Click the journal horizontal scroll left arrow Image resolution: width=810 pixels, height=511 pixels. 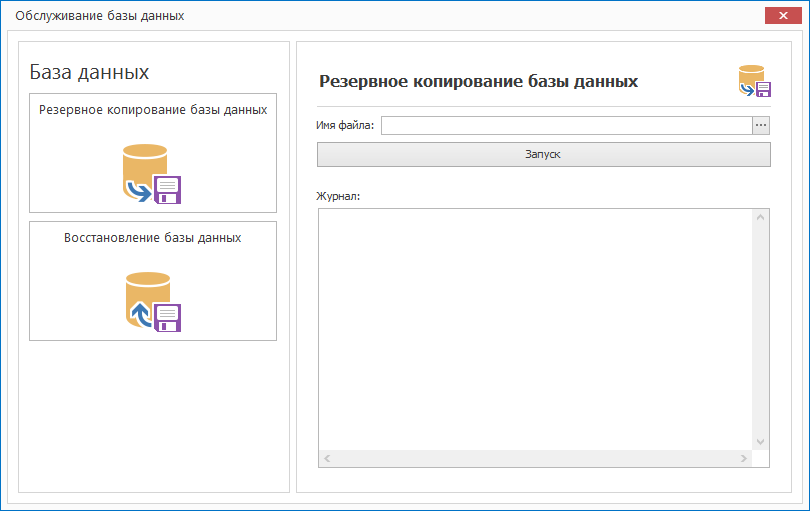click(x=327, y=458)
